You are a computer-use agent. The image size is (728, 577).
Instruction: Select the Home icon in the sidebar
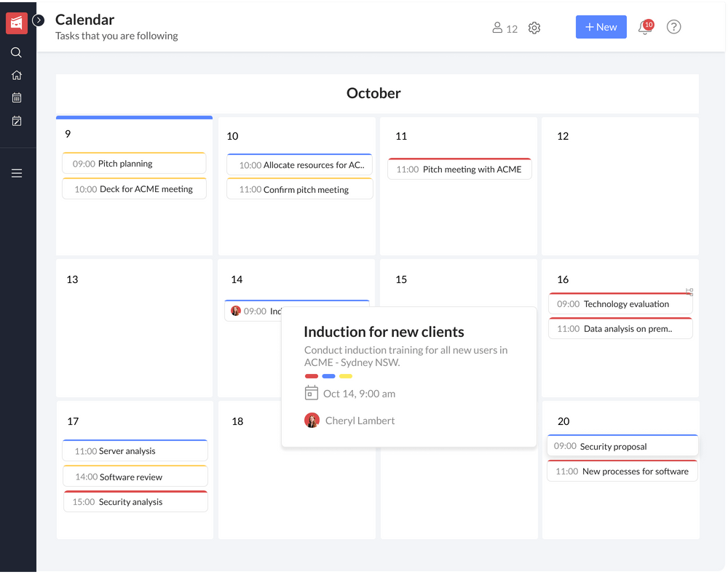click(16, 74)
